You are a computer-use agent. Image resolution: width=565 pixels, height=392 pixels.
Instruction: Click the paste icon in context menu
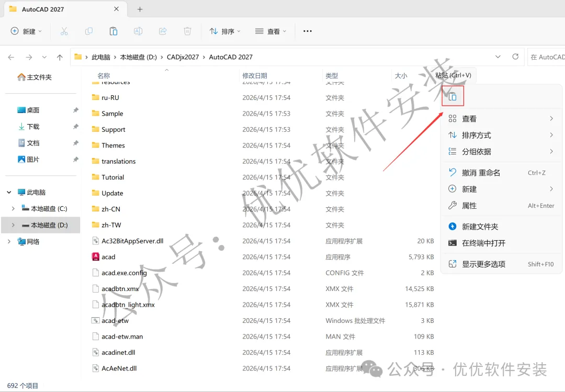453,96
